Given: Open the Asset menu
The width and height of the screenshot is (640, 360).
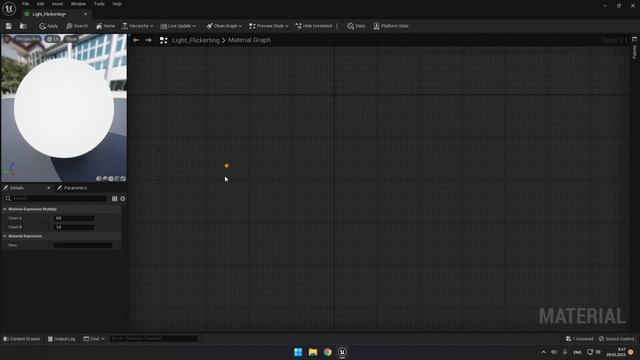Looking at the screenshot, I should point(57,4).
